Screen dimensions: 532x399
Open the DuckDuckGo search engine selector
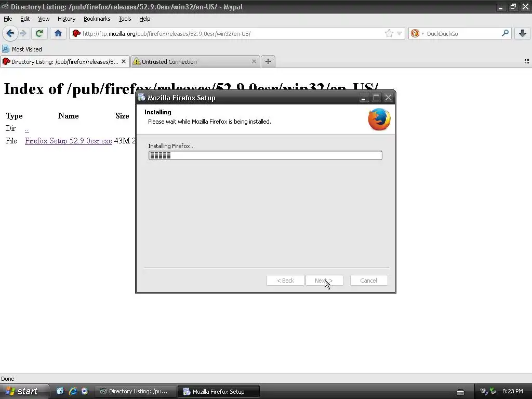coord(417,33)
